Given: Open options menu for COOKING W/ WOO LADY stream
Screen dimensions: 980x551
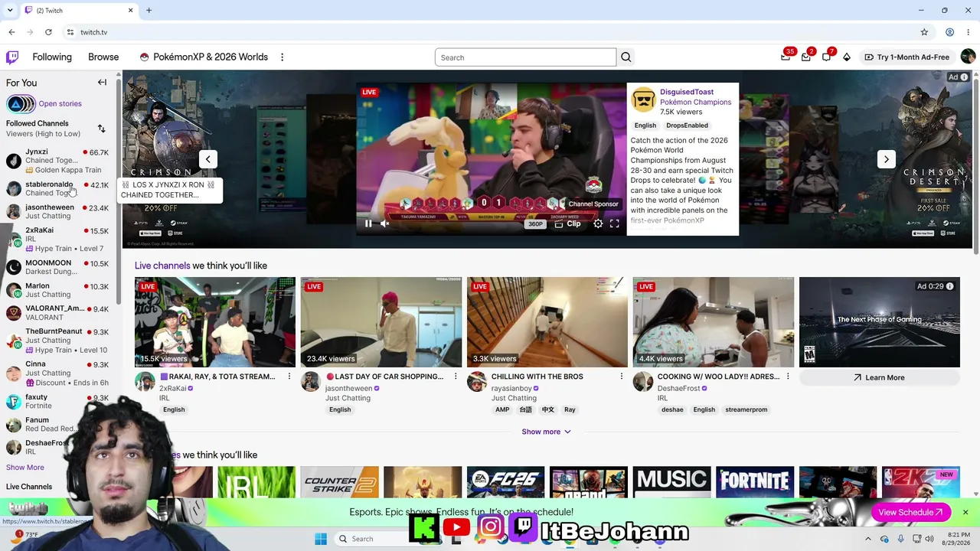Looking at the screenshot, I should (788, 377).
